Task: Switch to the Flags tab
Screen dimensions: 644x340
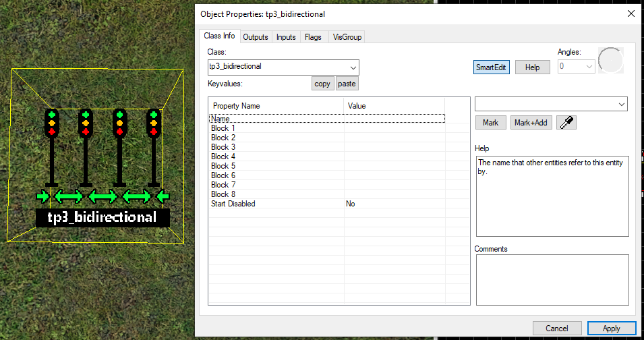Action: coord(313,37)
